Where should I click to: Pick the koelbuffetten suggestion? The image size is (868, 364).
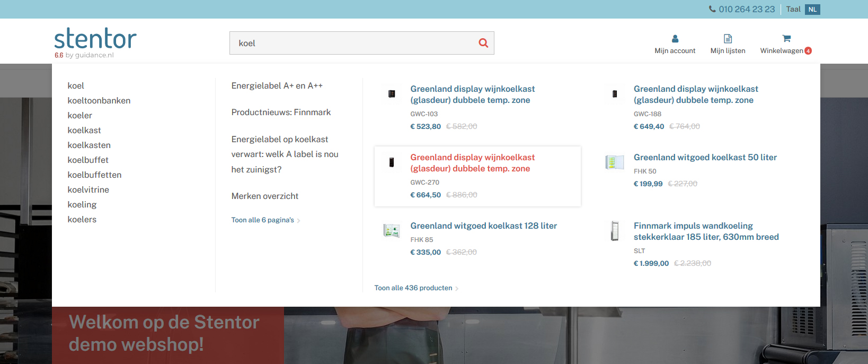[x=94, y=175]
